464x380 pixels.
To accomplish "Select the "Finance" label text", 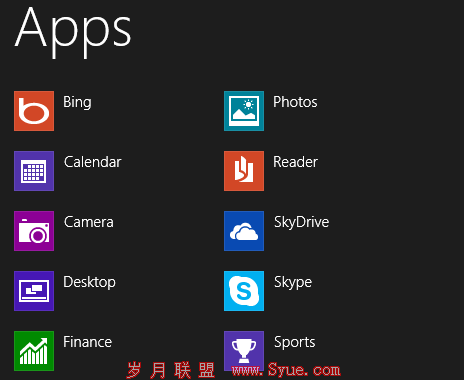I will [x=88, y=342].
